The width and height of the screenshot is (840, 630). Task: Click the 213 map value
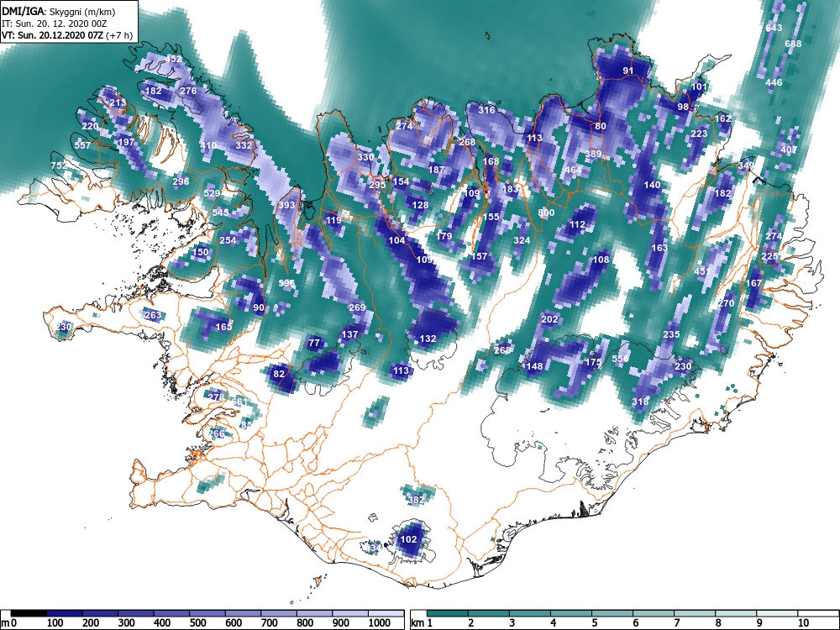click(118, 102)
